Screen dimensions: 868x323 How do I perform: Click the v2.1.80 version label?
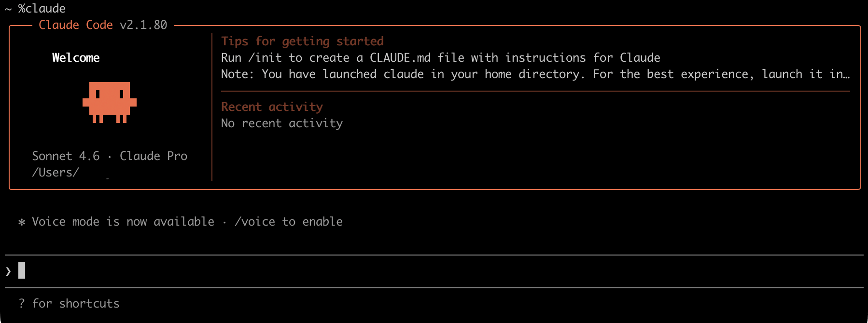(143, 25)
